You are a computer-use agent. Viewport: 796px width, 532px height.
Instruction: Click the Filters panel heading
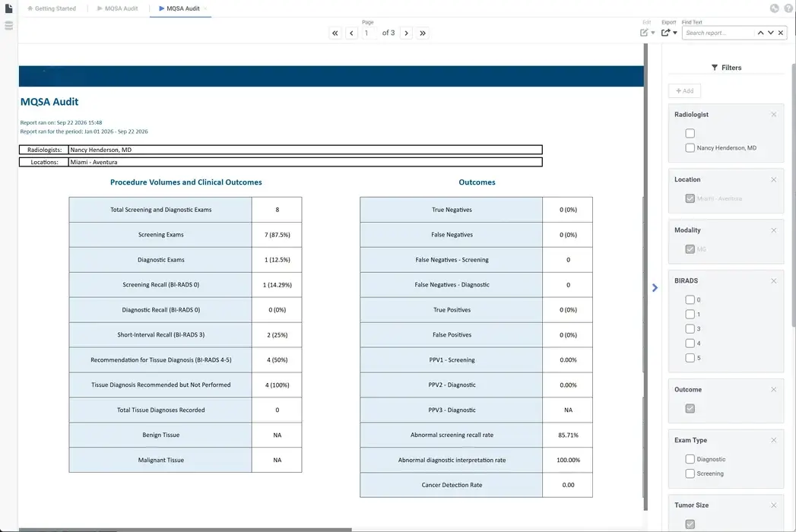(x=727, y=68)
